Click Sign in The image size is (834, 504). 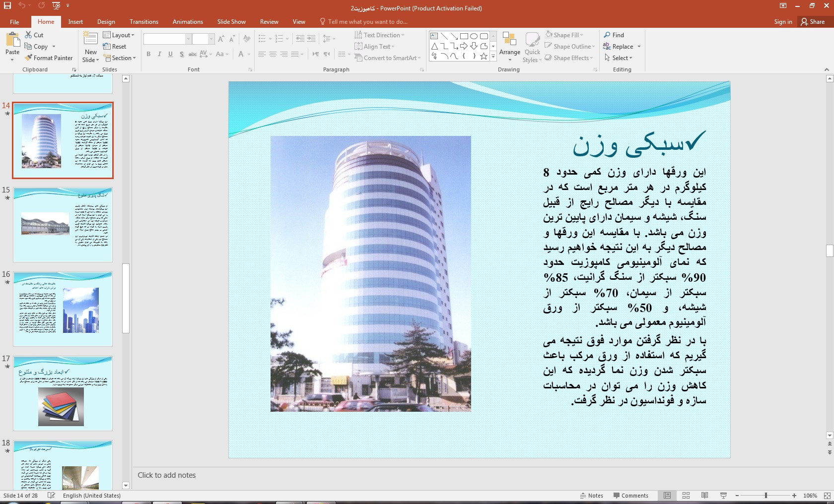click(x=783, y=22)
